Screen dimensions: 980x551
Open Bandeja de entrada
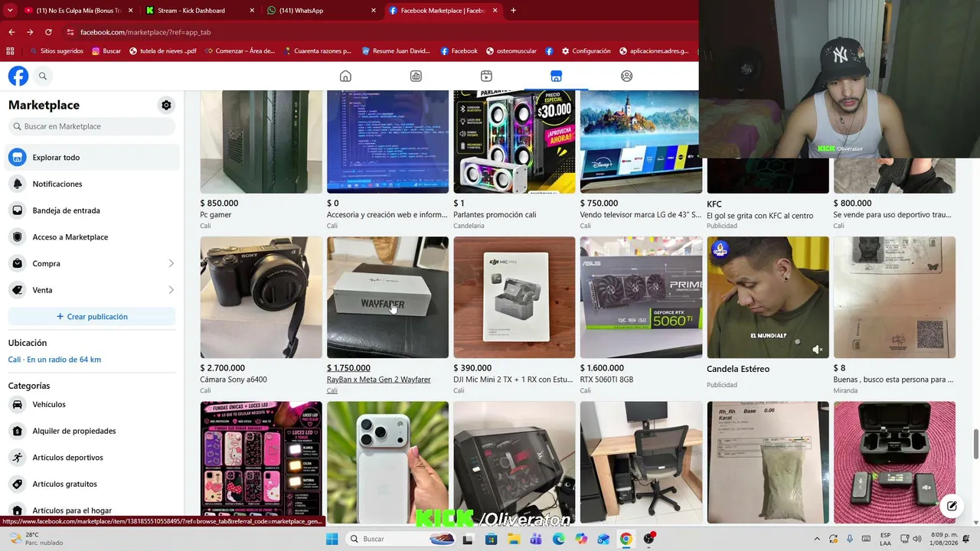[x=93, y=210]
